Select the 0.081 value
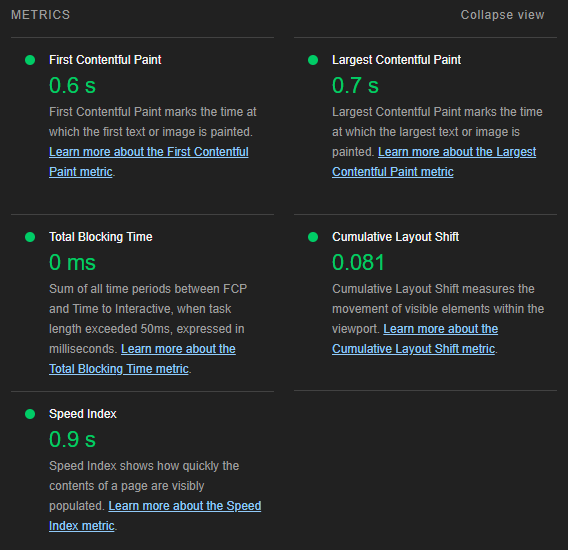Viewport: 568px width, 550px height. pos(358,262)
